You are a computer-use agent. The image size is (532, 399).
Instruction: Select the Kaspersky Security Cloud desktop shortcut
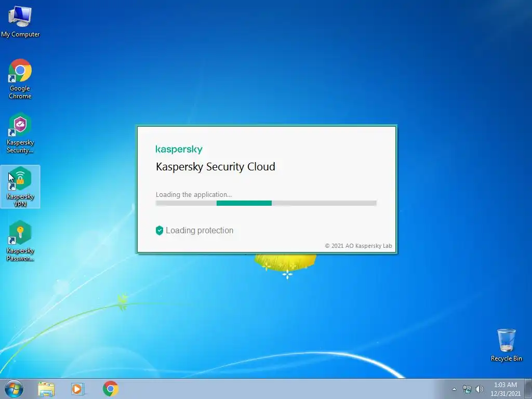pos(20,133)
